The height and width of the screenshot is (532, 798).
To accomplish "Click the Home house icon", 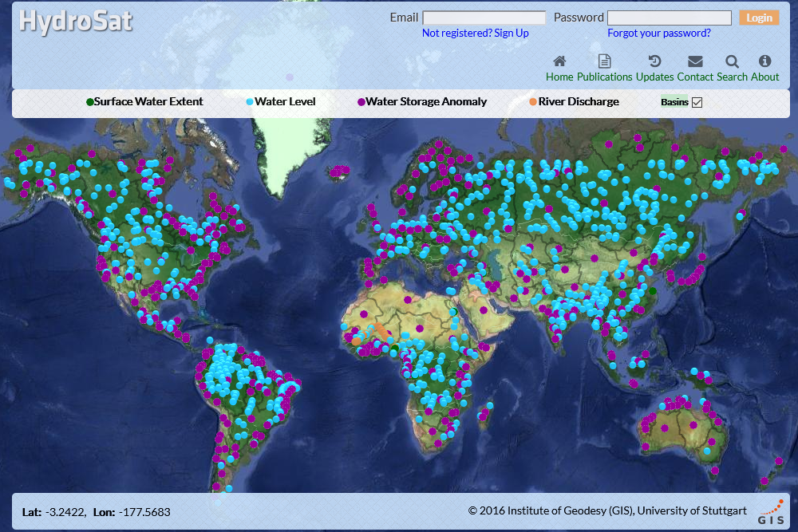I will [x=559, y=61].
